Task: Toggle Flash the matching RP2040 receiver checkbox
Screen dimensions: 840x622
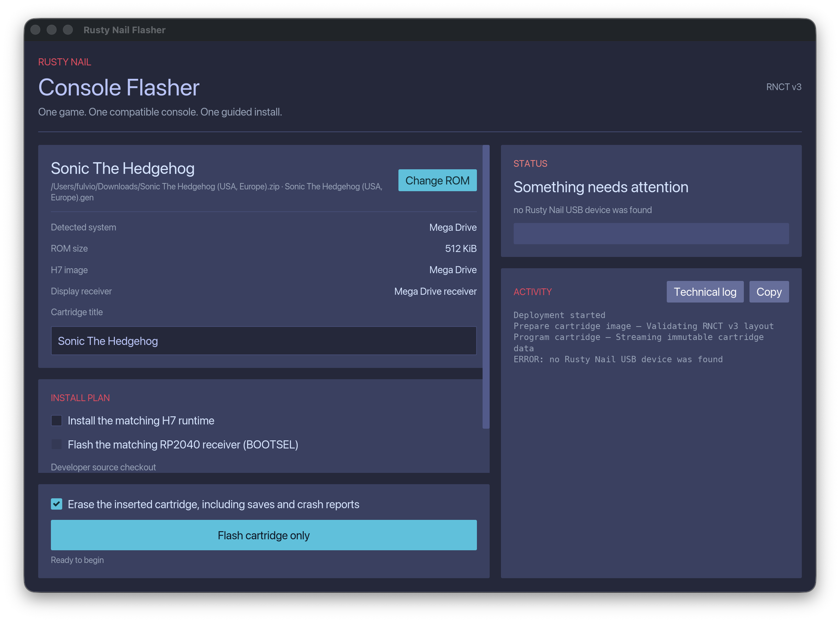Action: 57,444
